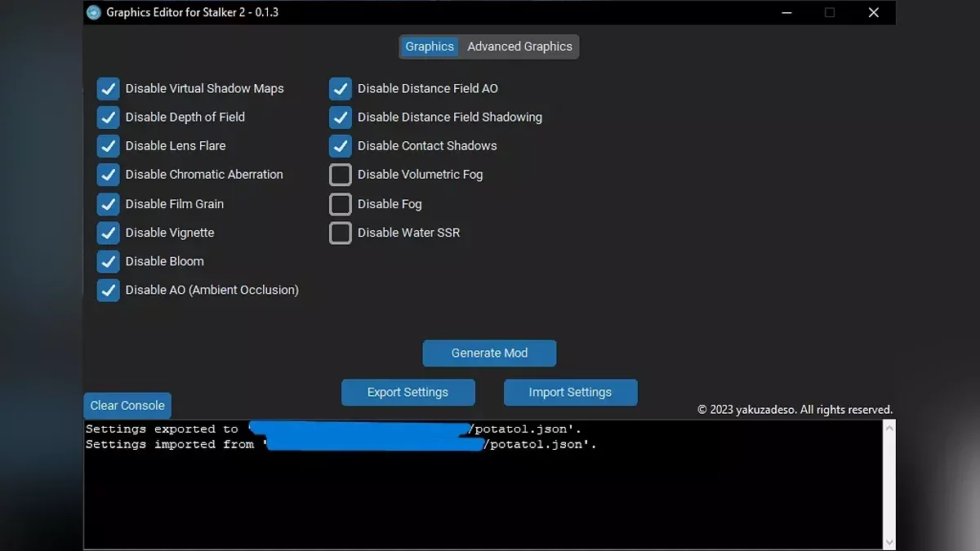The width and height of the screenshot is (980, 551).
Task: Uncheck Disable Lens Flare
Action: [108, 145]
